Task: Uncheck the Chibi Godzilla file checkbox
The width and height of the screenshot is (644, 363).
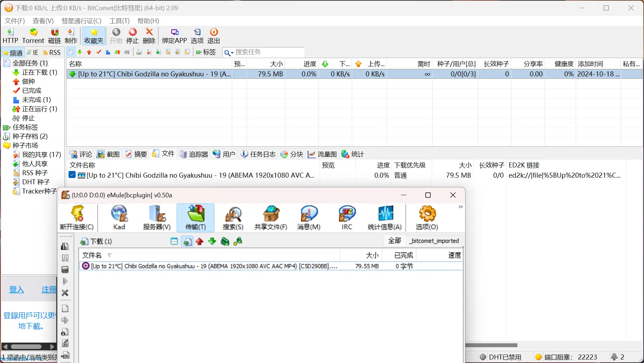Action: pos(72,175)
